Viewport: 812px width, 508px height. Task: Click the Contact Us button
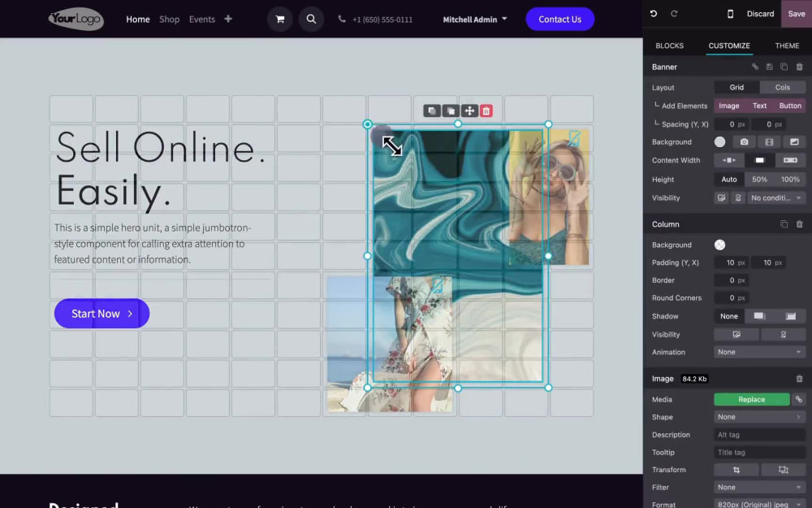point(559,20)
